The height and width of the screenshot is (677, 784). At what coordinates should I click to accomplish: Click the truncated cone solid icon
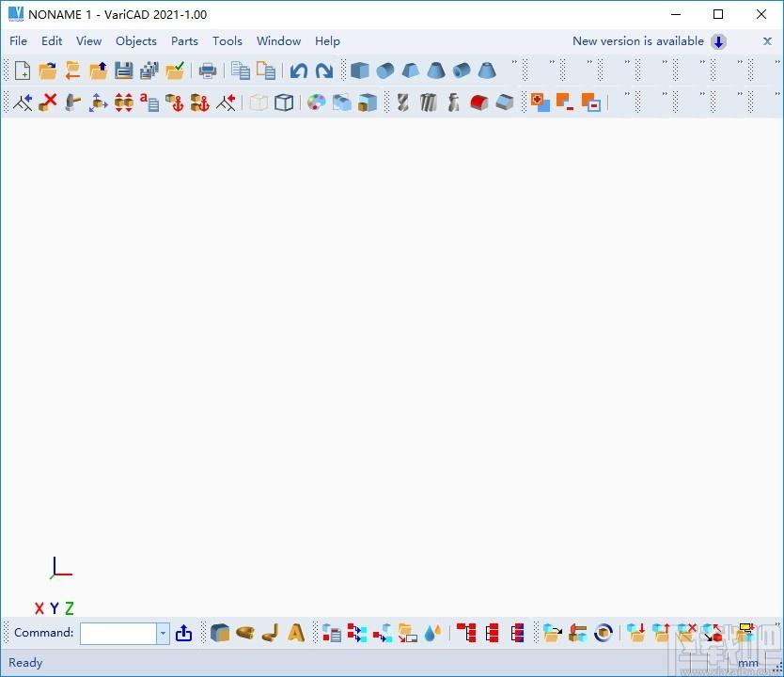pyautogui.click(x=436, y=71)
